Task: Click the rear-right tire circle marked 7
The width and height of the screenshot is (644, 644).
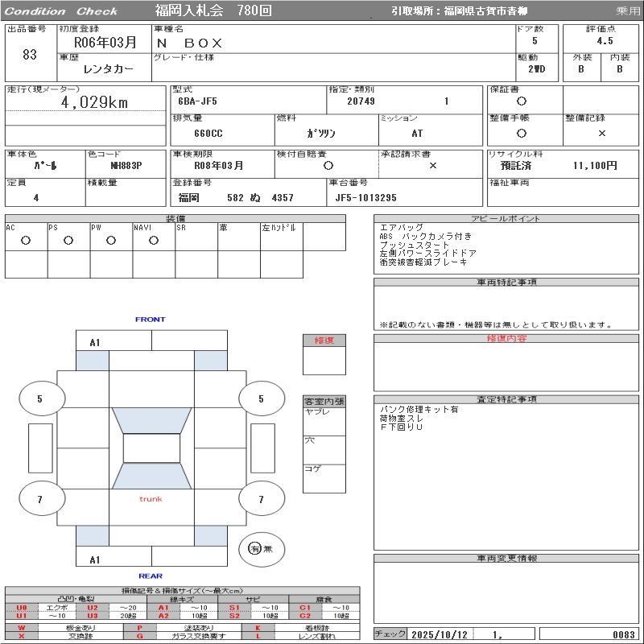Action: tap(262, 499)
